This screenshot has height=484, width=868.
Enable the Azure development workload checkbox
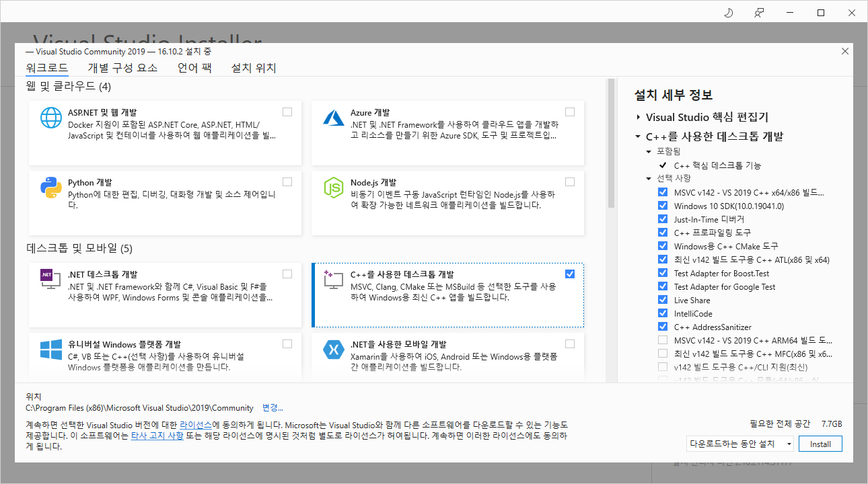point(570,112)
